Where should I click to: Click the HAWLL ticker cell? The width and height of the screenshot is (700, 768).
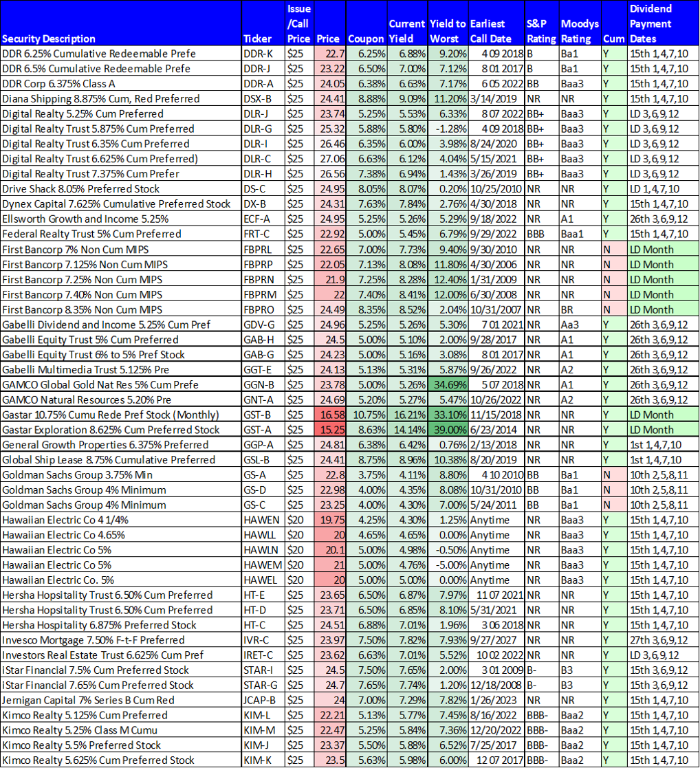[x=263, y=535]
